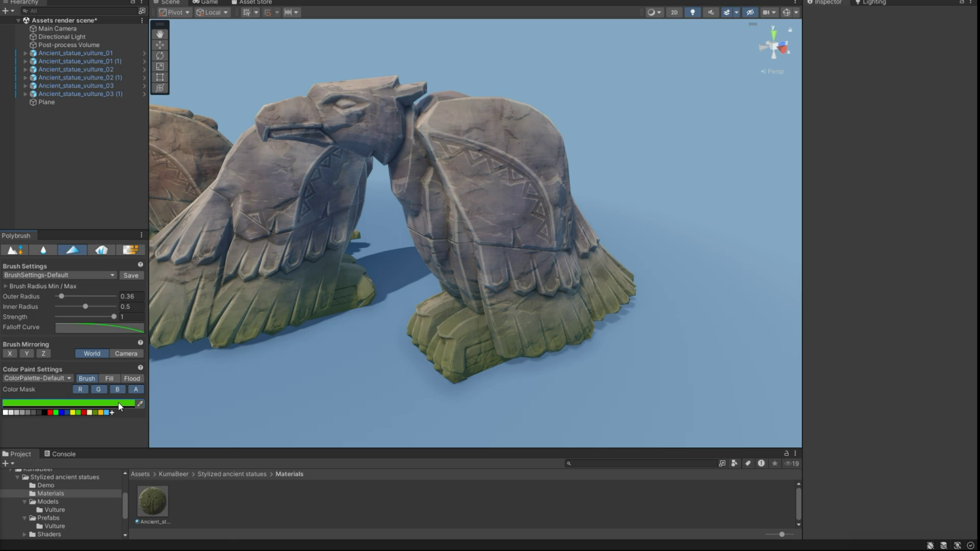980x551 pixels.
Task: Click the green current color bar
Action: [68, 403]
